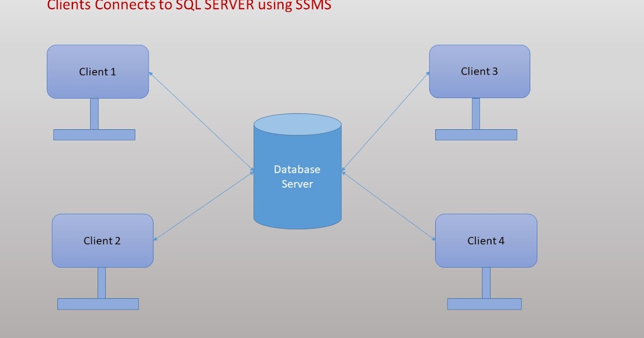This screenshot has height=338, width=644.
Task: Click the Client 3 computer icon
Action: click(x=479, y=70)
